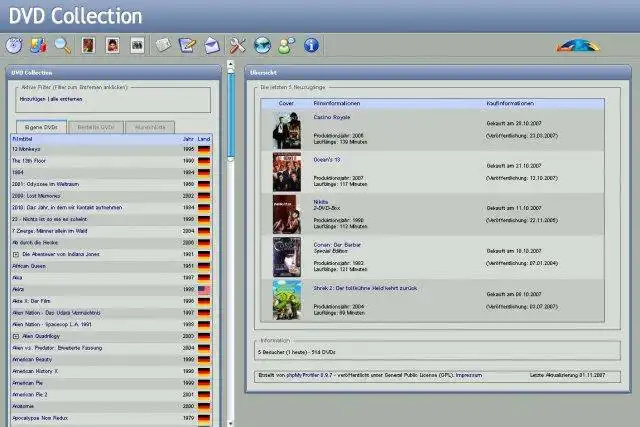640x427 pixels.
Task: Click the DVD disc icon in toolbar
Action: coord(14,45)
